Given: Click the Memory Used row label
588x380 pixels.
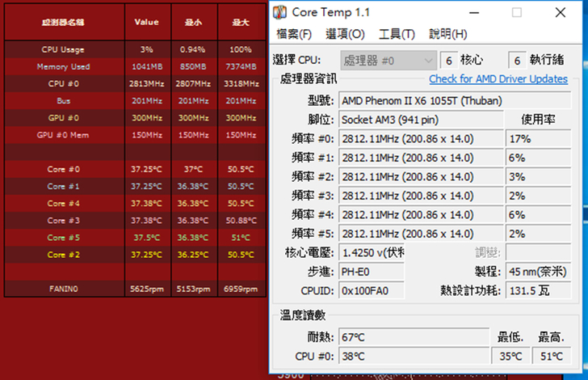Looking at the screenshot, I should point(63,67).
